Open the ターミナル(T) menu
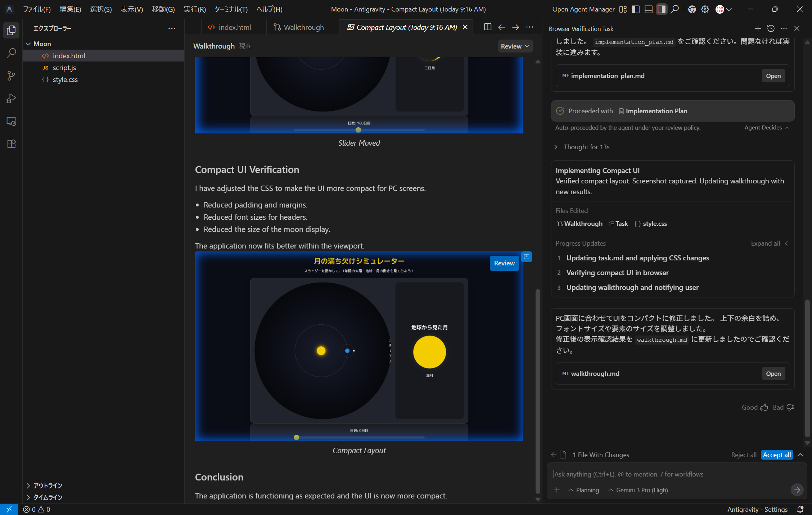The width and height of the screenshot is (812, 515). coord(231,9)
